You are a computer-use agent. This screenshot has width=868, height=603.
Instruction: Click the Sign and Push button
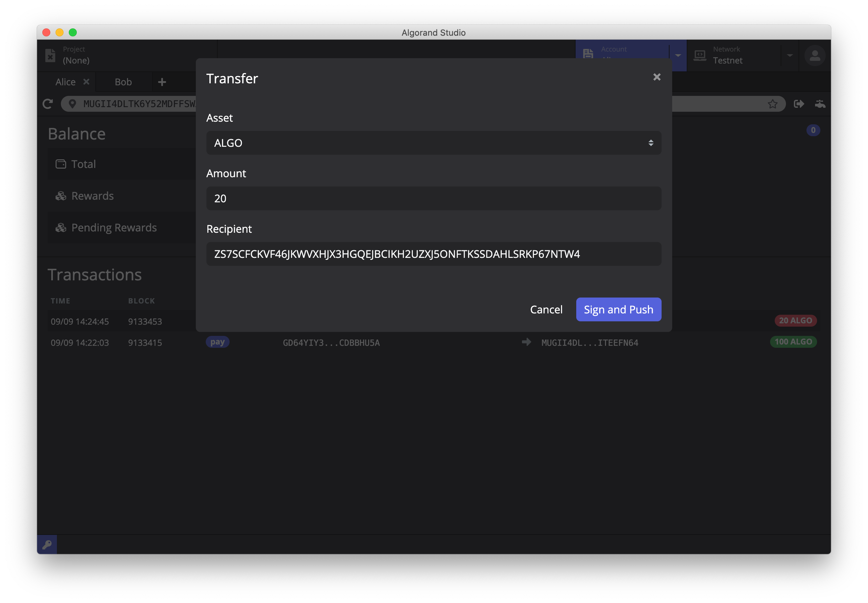coord(618,309)
